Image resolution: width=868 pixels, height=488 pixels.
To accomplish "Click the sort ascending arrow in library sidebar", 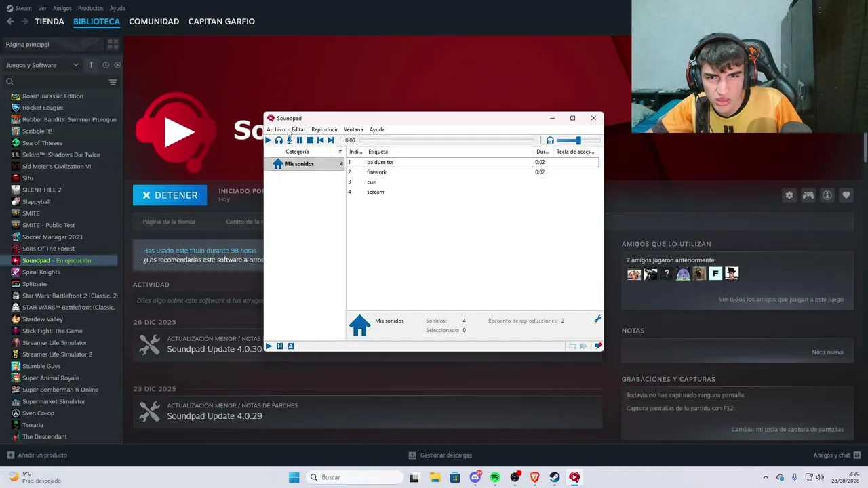I will click(x=91, y=65).
